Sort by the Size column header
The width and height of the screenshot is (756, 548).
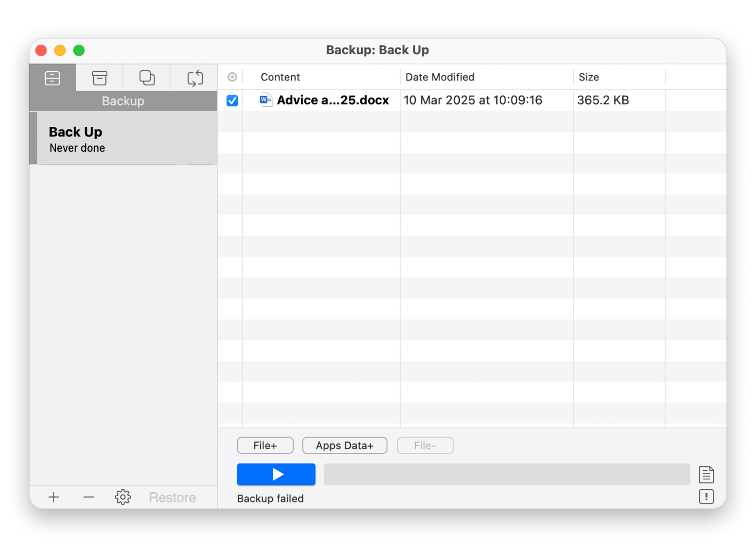click(x=588, y=77)
